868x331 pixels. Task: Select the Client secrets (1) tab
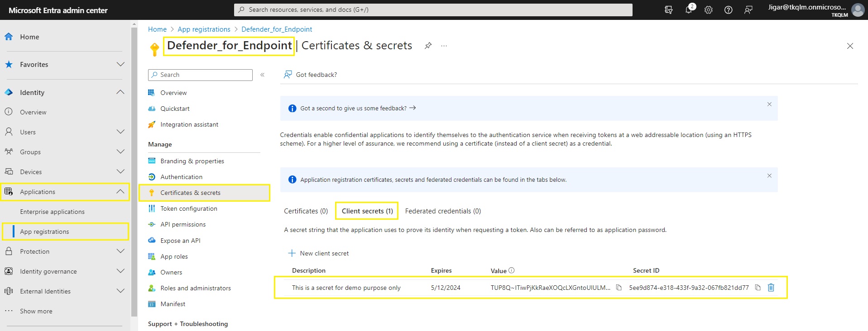(367, 211)
